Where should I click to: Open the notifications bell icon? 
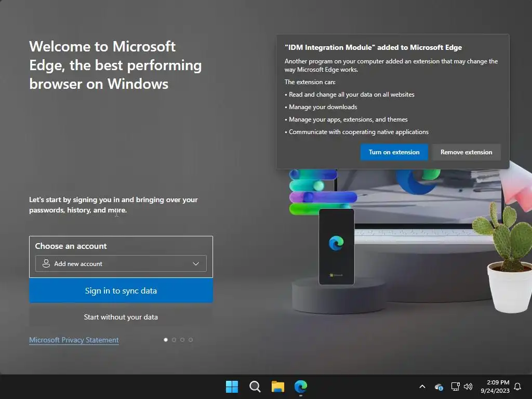pyautogui.click(x=517, y=387)
